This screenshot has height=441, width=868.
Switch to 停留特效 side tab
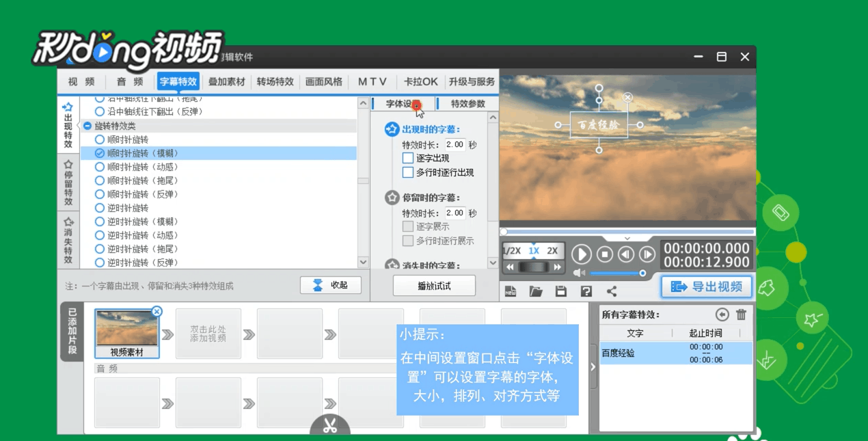click(68, 183)
